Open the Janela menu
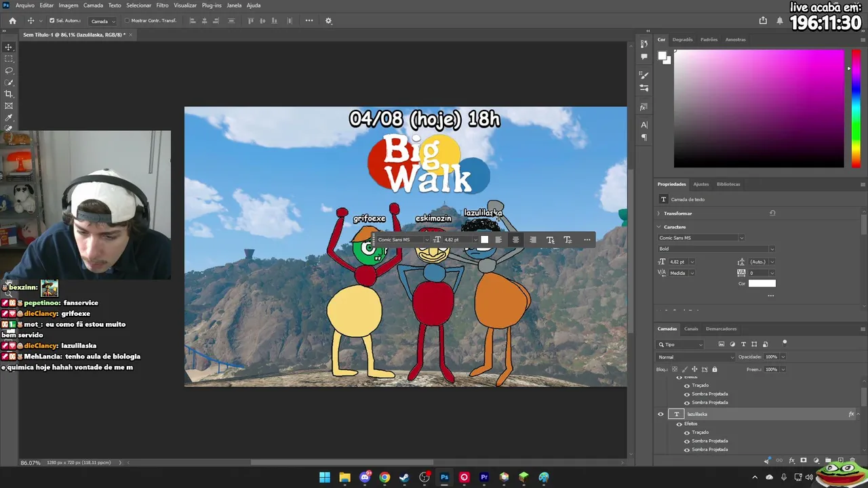 pyautogui.click(x=234, y=5)
